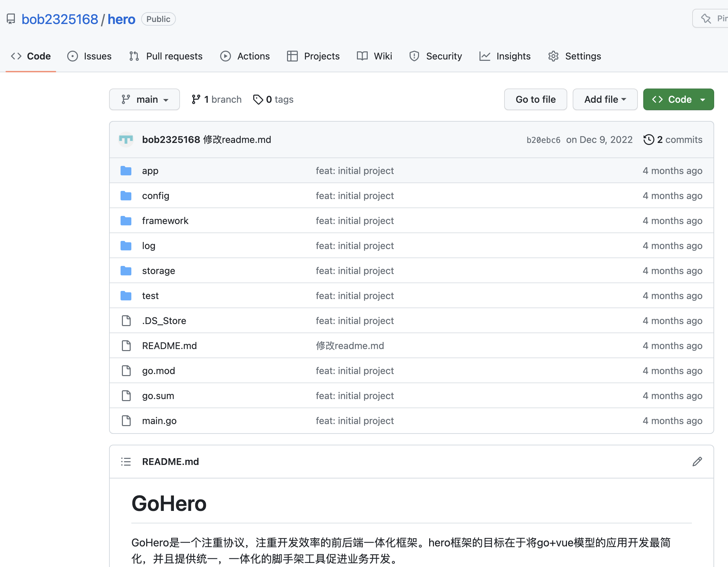Open the main.go file
The image size is (728, 567).
[x=159, y=420]
